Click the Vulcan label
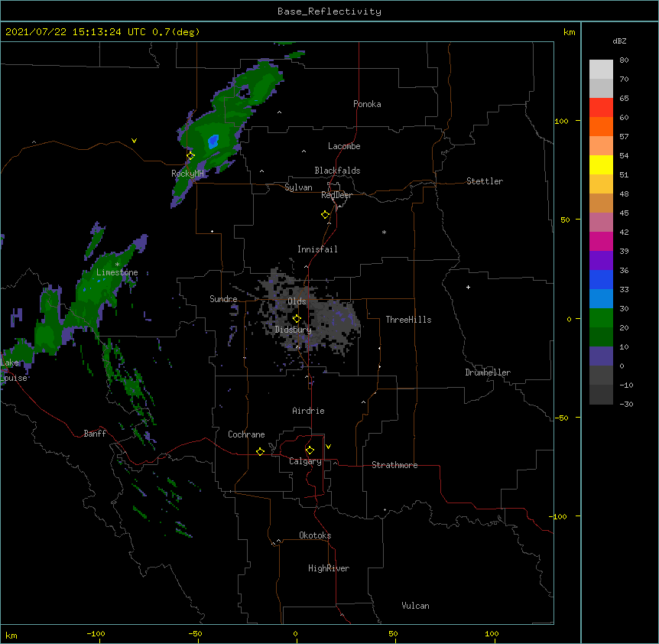This screenshot has width=659, height=644. [415, 606]
